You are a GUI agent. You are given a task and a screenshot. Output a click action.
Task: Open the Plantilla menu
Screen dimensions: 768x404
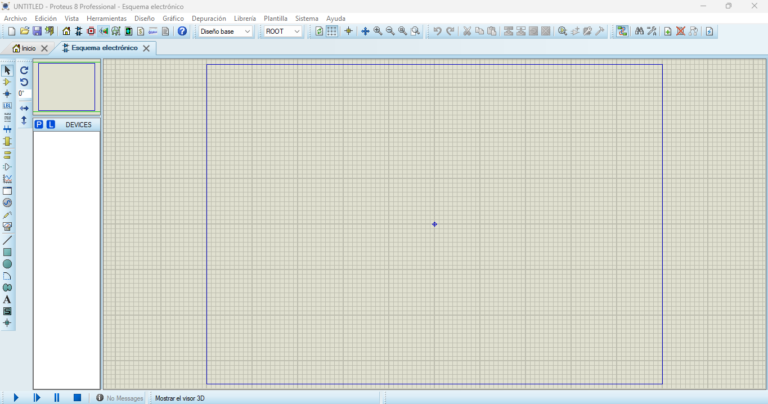[x=275, y=19]
